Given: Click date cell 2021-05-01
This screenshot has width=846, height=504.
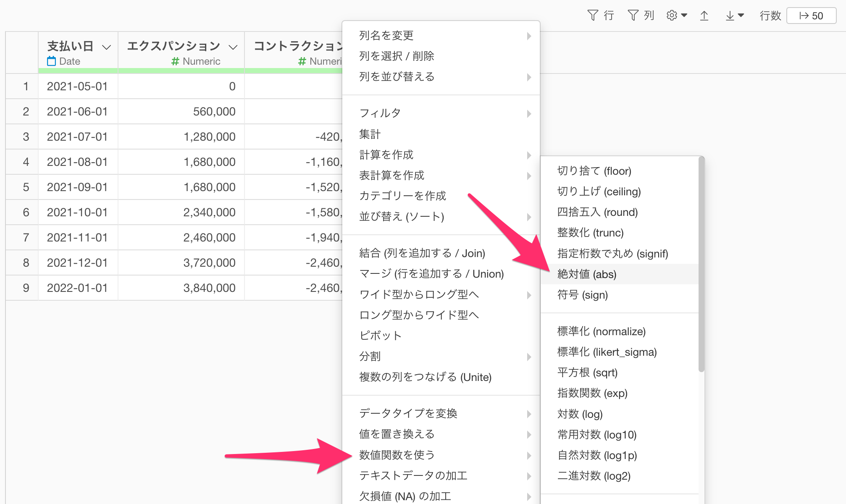Looking at the screenshot, I should pyautogui.click(x=78, y=86).
